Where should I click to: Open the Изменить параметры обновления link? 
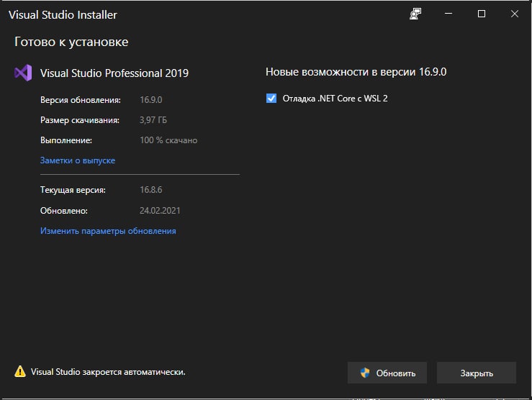[x=108, y=231]
